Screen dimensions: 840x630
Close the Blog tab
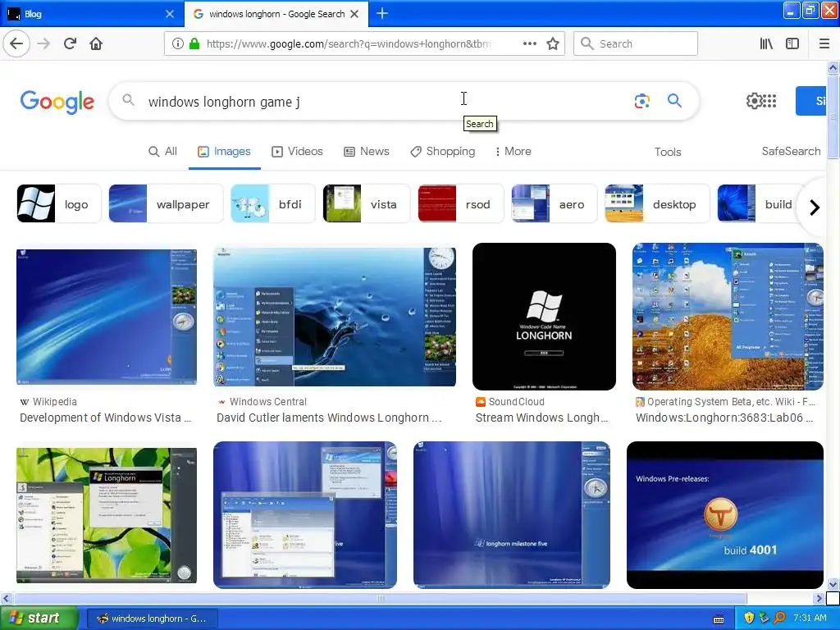[x=170, y=14]
